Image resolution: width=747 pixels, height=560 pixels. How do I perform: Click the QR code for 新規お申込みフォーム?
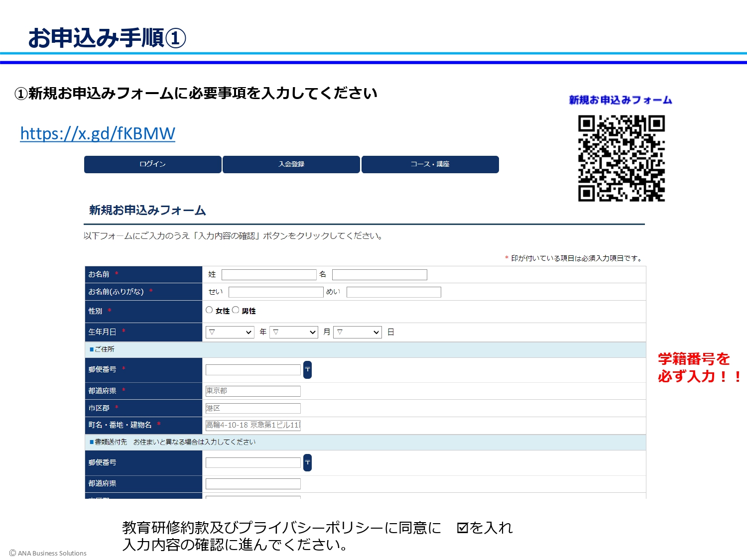coord(621,158)
